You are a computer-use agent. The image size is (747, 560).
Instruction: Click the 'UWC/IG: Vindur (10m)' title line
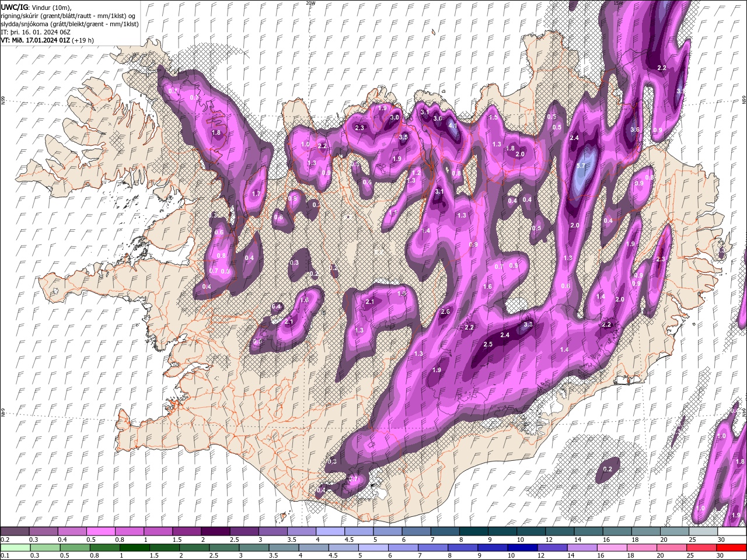[x=36, y=6]
